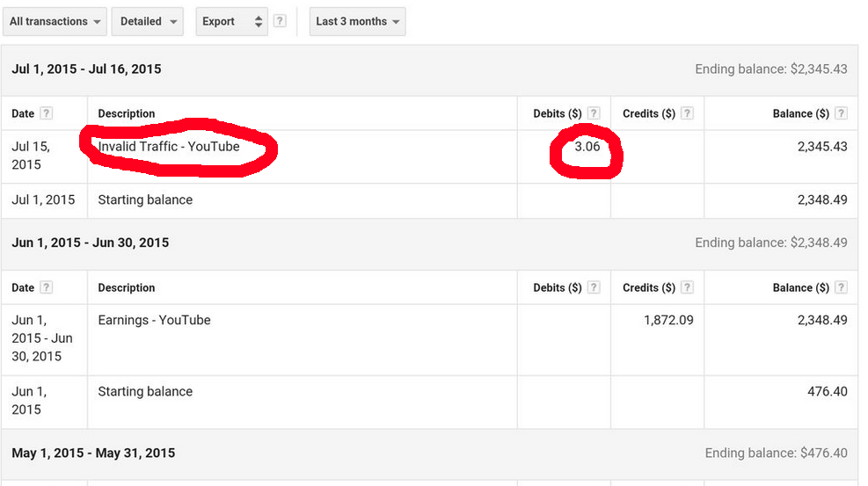Click the May 1, 2015 - May 31, 2015 header
Screen dimensions: 868x486
(93, 453)
